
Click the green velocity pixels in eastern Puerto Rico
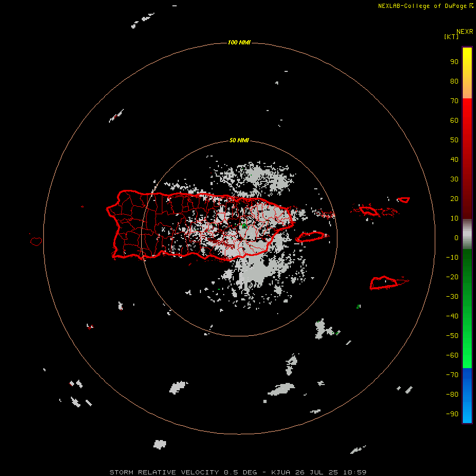[244, 225]
